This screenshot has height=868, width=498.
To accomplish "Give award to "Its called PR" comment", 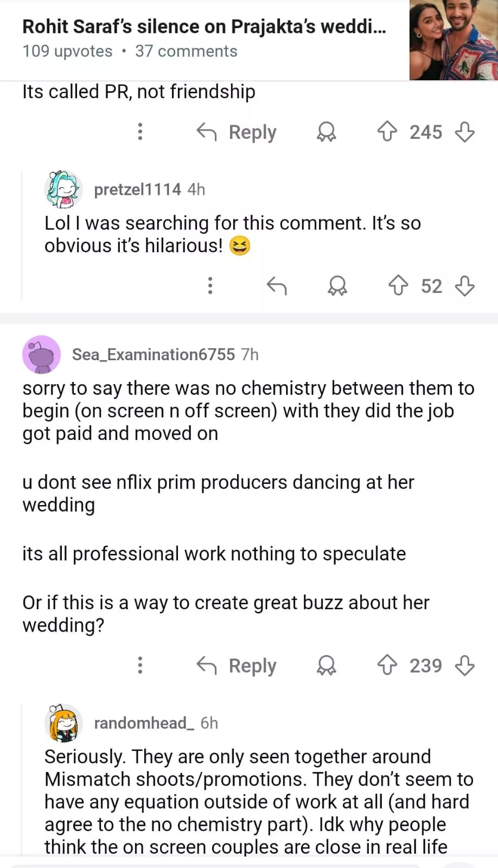I will (x=326, y=132).
